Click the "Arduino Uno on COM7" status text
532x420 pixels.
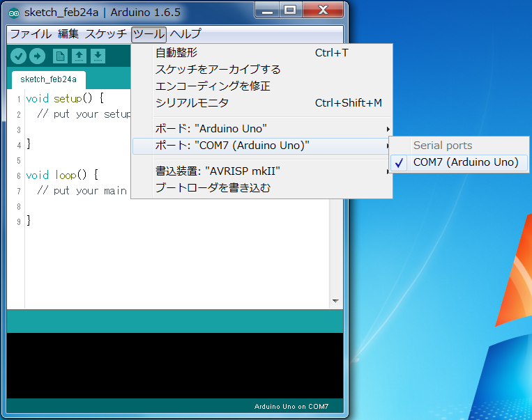[x=291, y=407]
